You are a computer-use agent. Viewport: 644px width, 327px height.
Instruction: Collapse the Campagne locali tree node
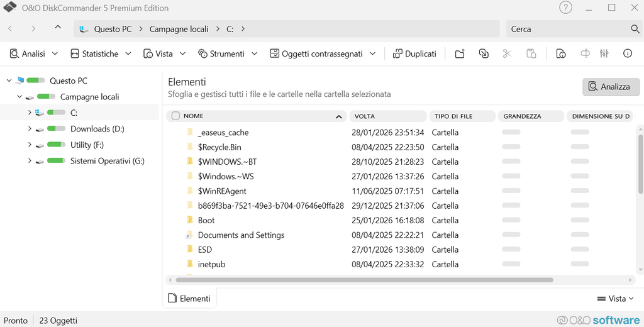pyautogui.click(x=19, y=97)
